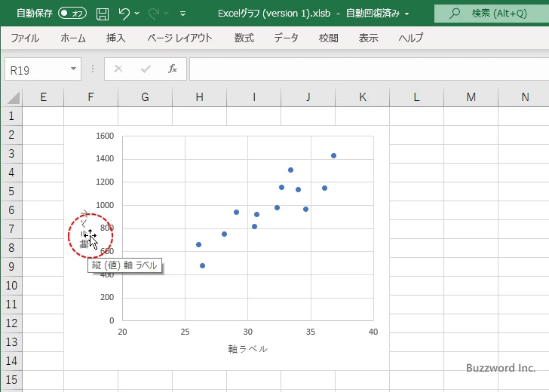Select column K header
The image size is (549, 392).
click(363, 97)
